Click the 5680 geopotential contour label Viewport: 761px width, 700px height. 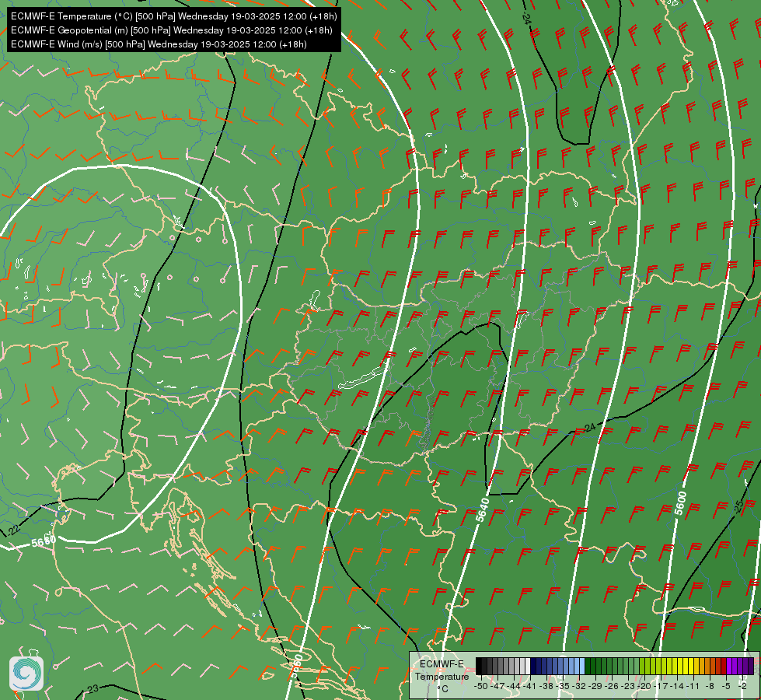pos(44,541)
